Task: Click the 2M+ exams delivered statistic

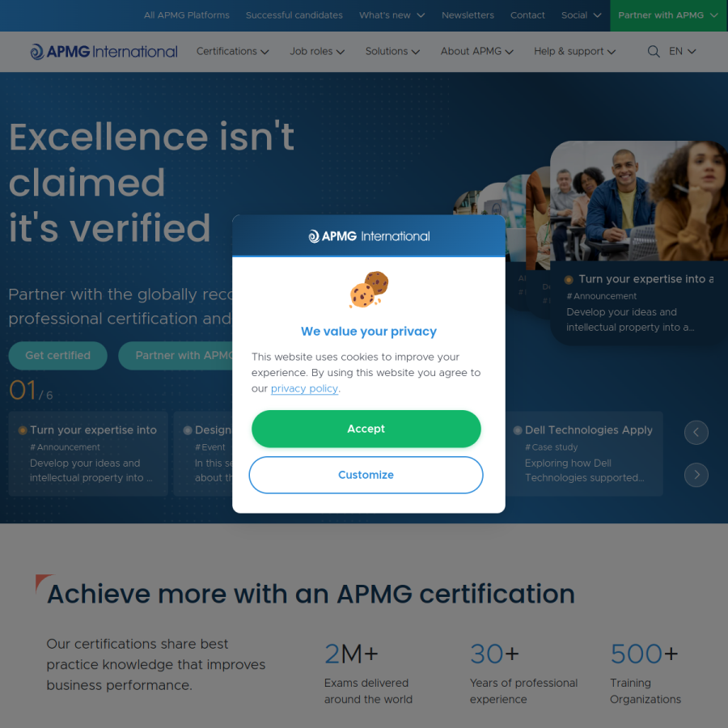Action: (x=368, y=673)
